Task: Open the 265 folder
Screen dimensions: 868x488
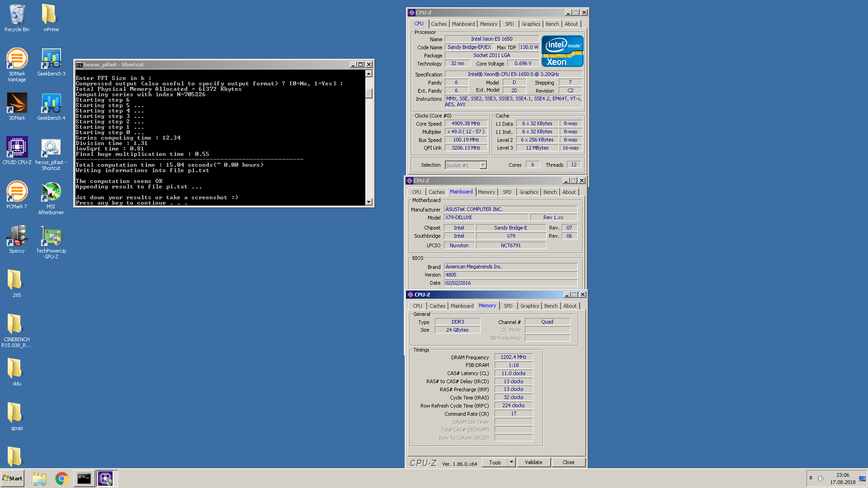Action: pos(17,284)
